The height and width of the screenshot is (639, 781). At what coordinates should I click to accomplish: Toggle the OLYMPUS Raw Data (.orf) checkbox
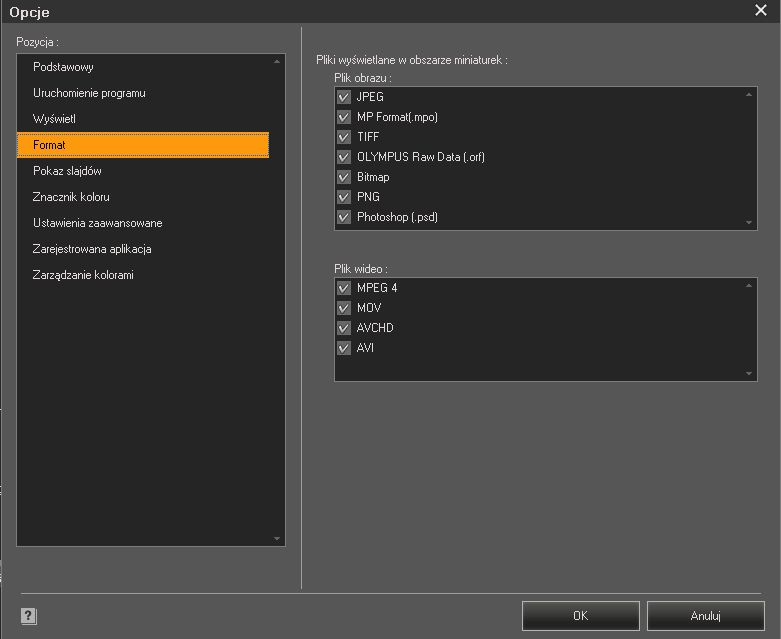344,157
